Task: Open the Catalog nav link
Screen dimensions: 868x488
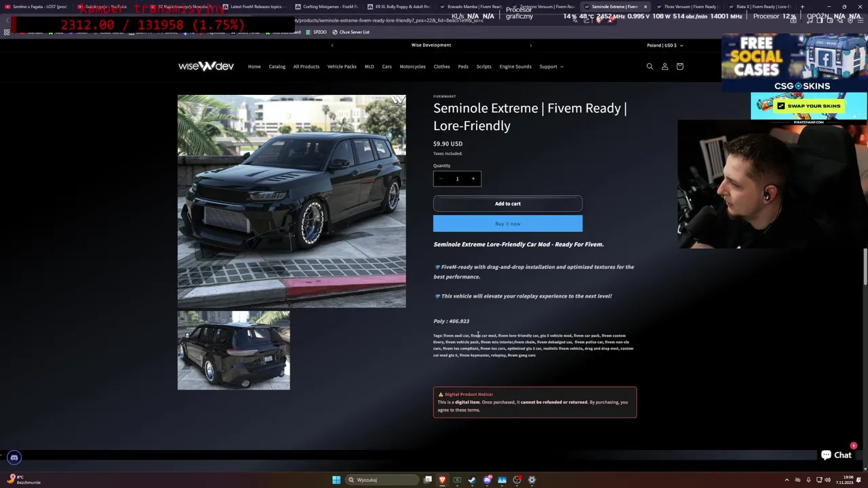Action: coord(277,66)
